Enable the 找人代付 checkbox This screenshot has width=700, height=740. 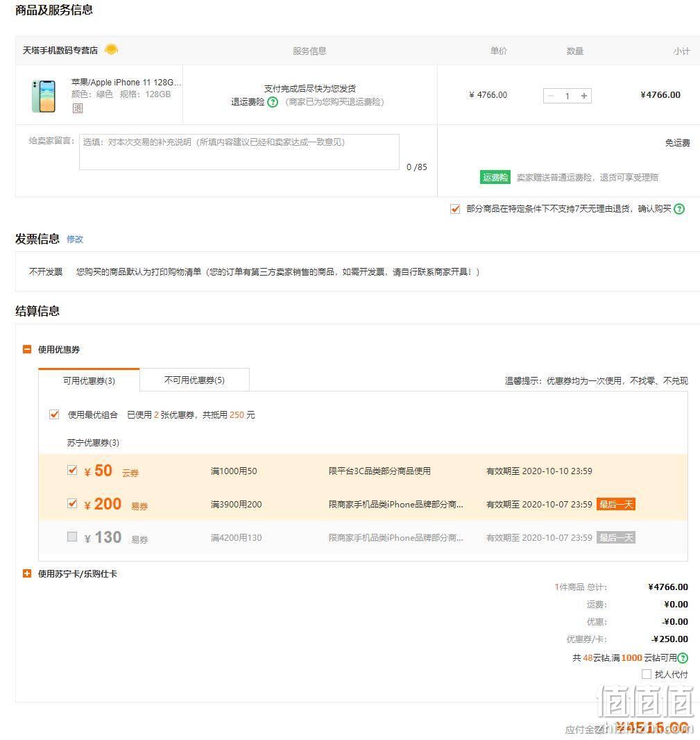tap(646, 675)
